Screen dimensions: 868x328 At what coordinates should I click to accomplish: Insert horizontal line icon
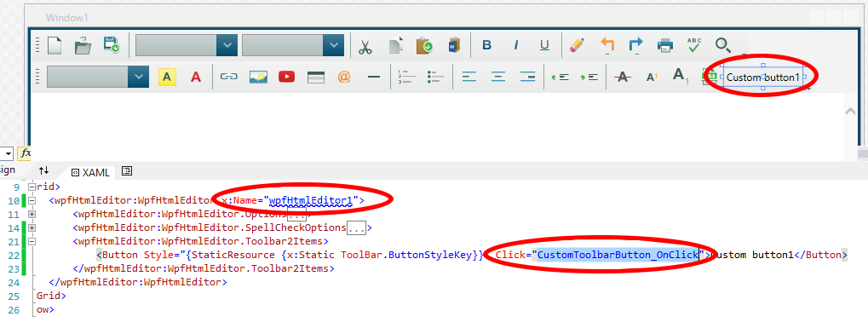tap(374, 77)
